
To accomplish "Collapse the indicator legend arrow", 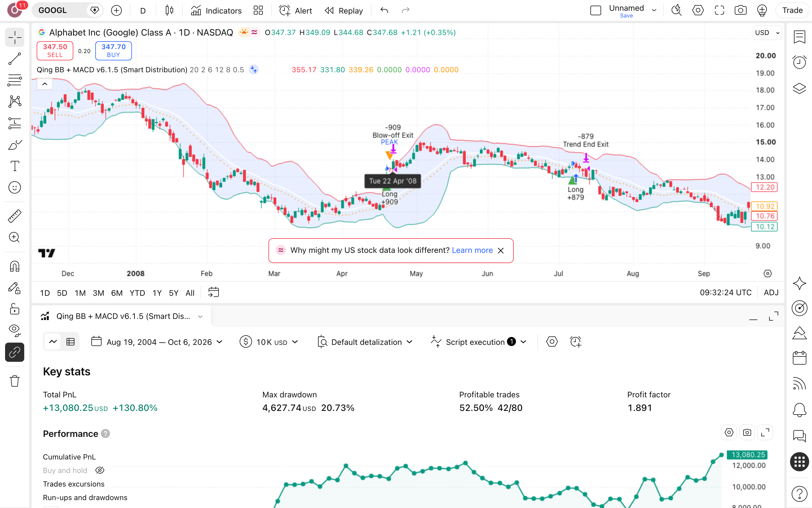I will [45, 84].
